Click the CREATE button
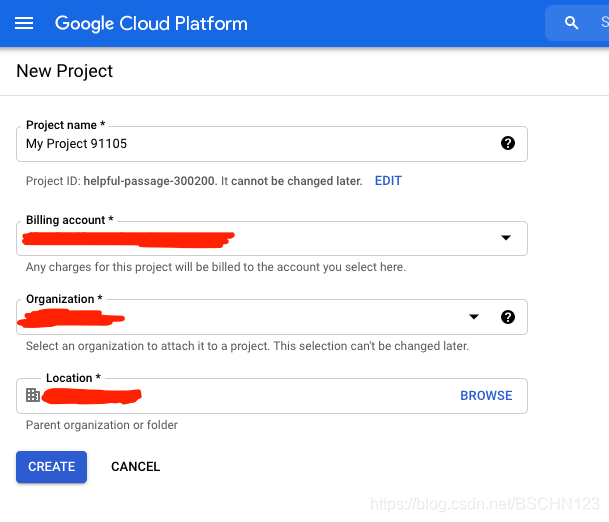 pos(51,466)
